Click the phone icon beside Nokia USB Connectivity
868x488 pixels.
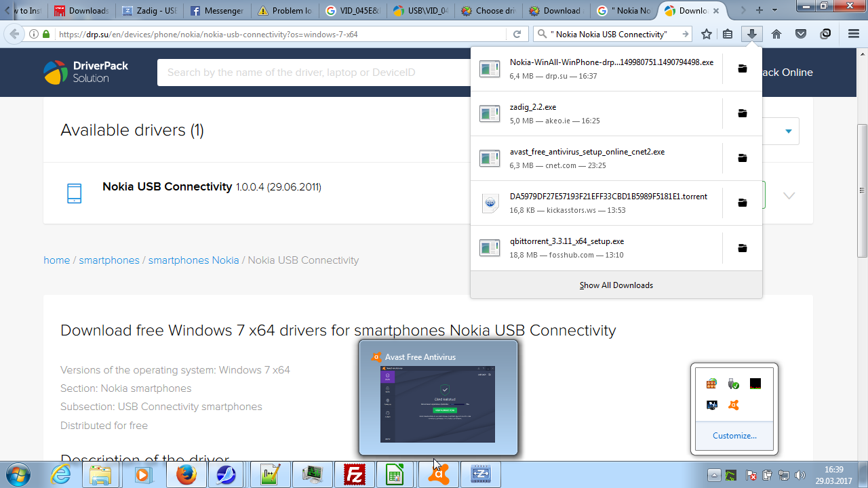pyautogui.click(x=74, y=194)
